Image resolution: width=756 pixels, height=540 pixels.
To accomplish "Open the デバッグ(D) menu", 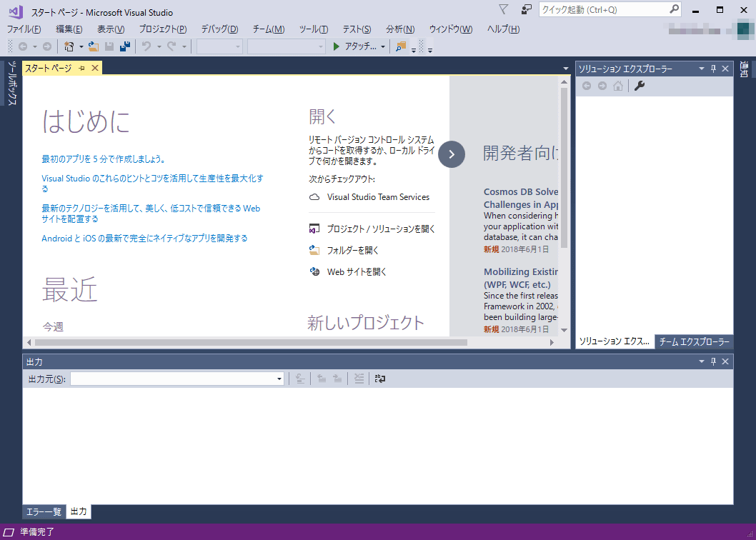I will click(x=220, y=29).
